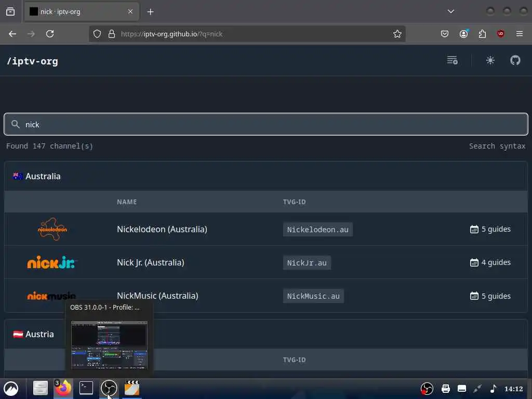Open the Extensions puzzle icon
Image resolution: width=532 pixels, height=399 pixels.
tap(482, 34)
